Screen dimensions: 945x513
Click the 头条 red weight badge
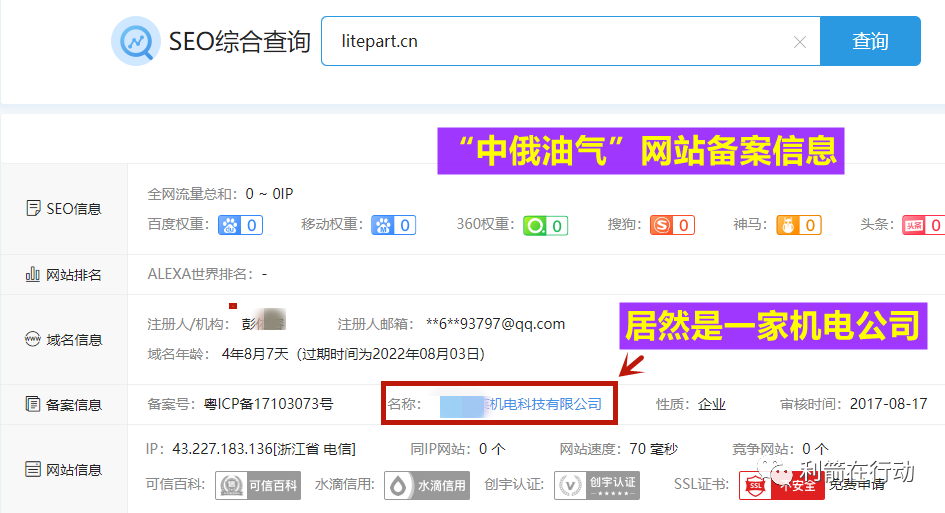(923, 225)
